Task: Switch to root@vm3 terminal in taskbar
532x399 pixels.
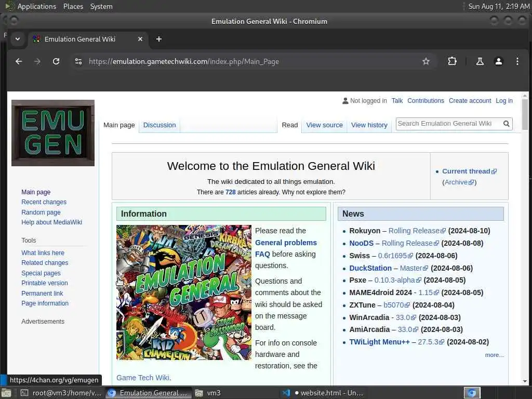Action: pyautogui.click(x=61, y=393)
